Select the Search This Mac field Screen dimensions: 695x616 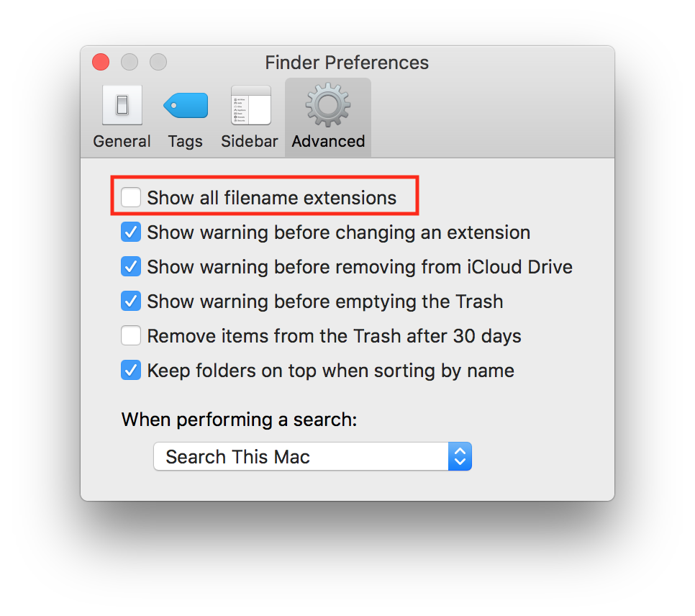(x=302, y=456)
